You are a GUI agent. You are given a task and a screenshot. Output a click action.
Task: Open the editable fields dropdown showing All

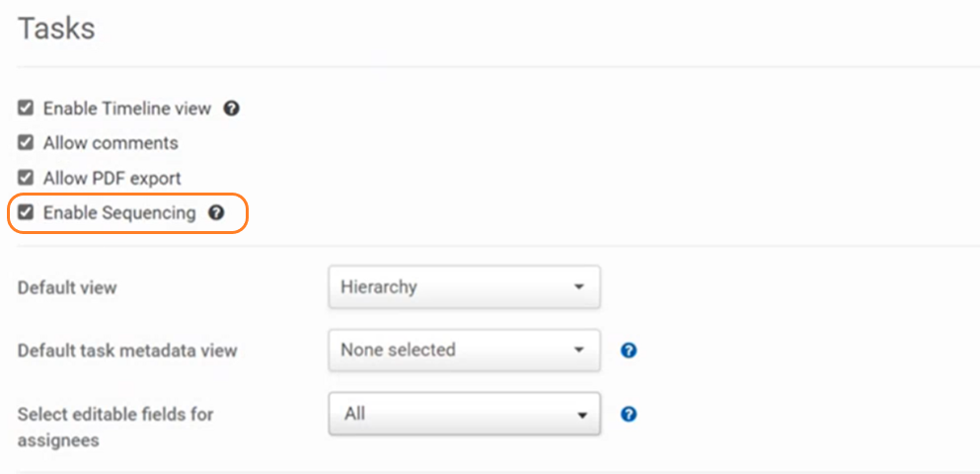point(464,415)
